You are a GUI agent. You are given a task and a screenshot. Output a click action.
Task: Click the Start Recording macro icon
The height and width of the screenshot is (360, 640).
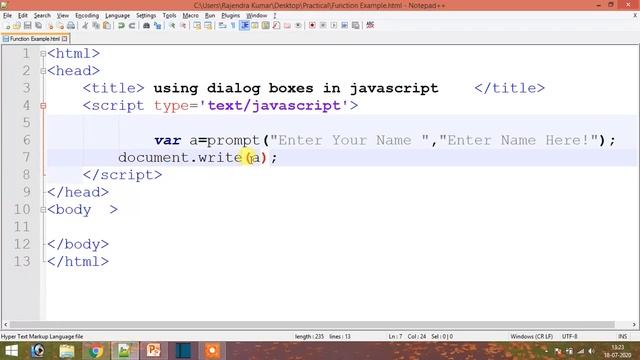(312, 25)
